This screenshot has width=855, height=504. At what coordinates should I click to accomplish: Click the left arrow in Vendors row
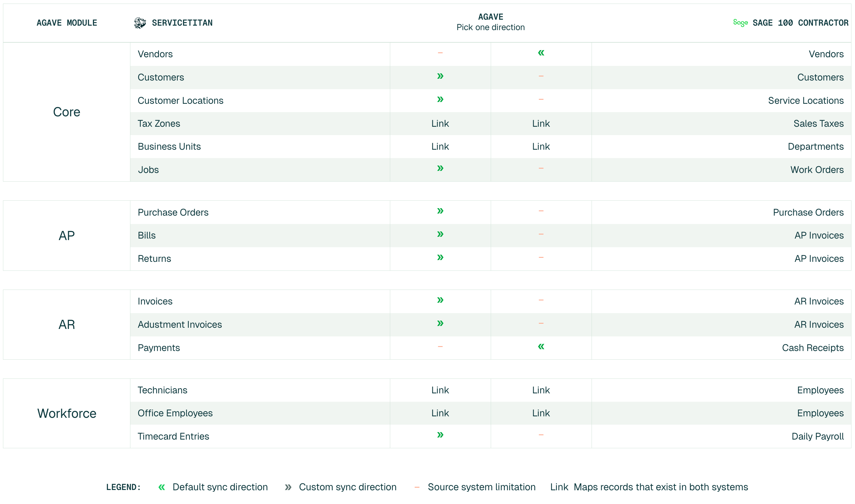541,53
